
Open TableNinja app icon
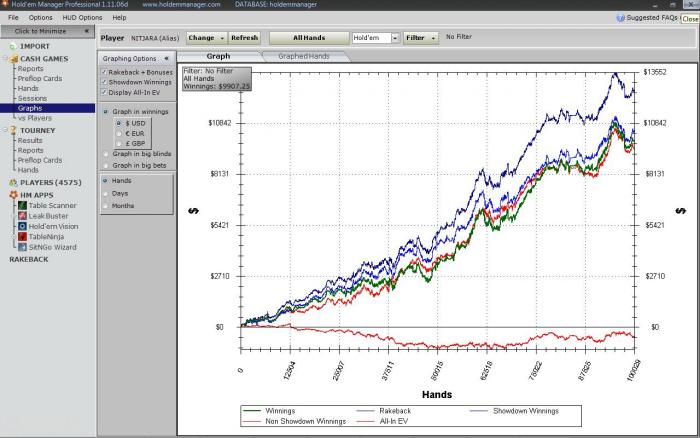pos(22,237)
